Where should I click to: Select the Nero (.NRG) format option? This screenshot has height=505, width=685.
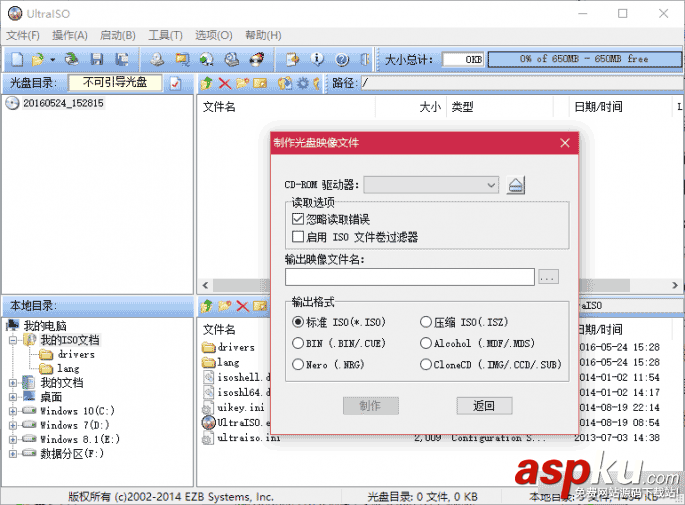pyautogui.click(x=298, y=364)
